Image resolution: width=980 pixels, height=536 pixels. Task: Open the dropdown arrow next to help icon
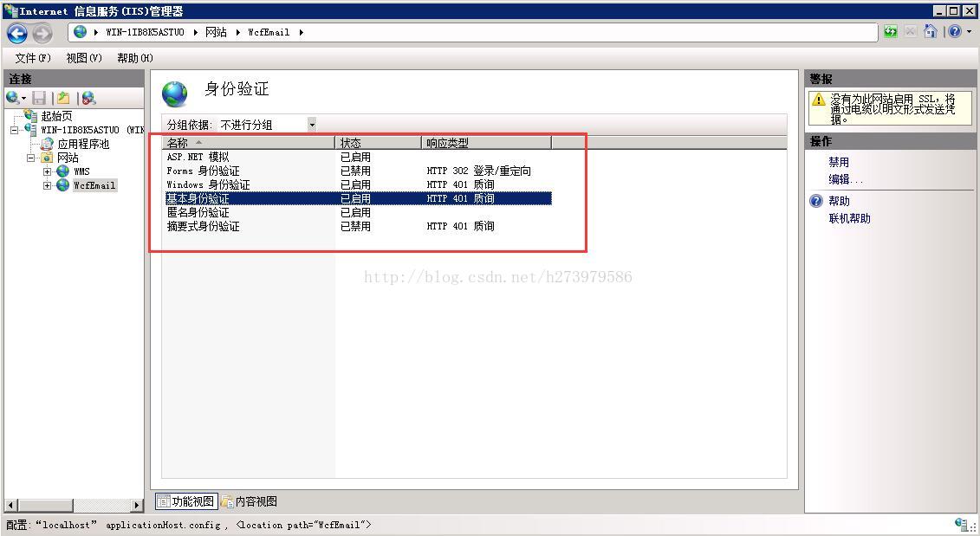pyautogui.click(x=969, y=30)
